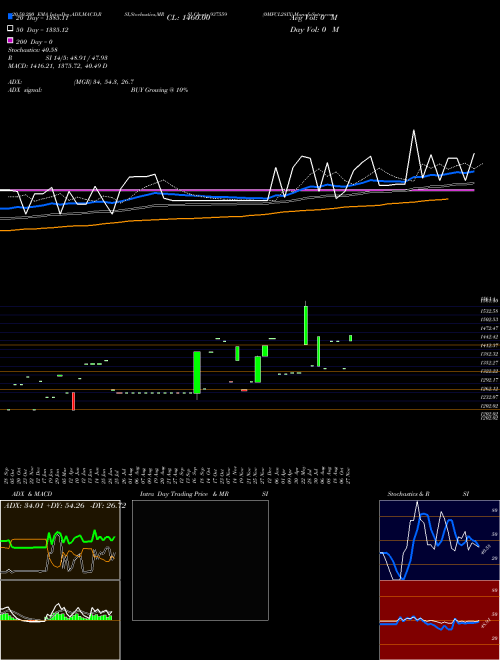Click 'ADX: 34.01 +DY: 54.26 -DY: 26.72' header
Screen dimensions: 500x660
coord(64,505)
